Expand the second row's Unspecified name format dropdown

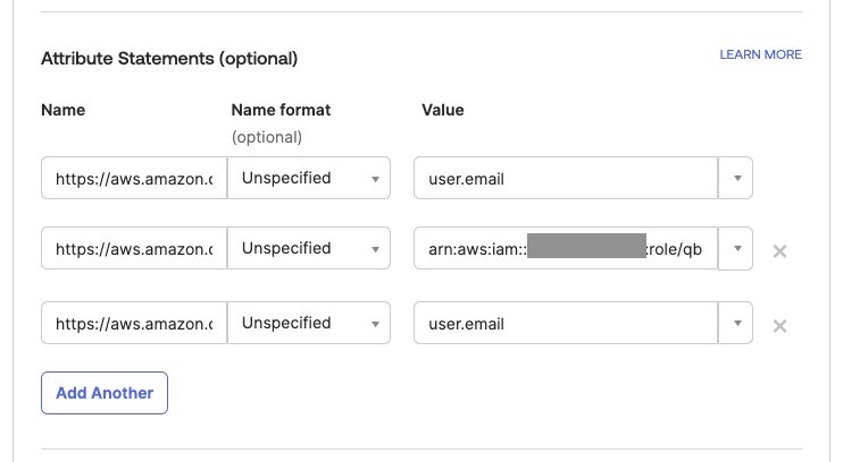pos(309,248)
